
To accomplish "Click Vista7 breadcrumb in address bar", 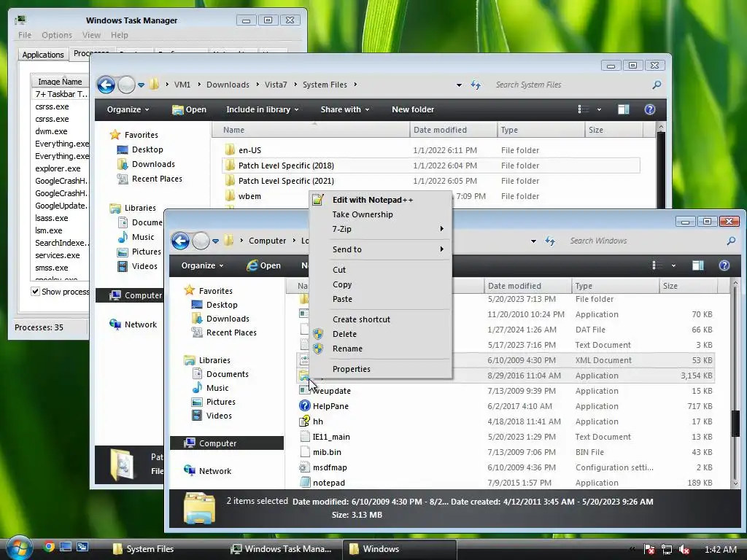I will [276, 85].
